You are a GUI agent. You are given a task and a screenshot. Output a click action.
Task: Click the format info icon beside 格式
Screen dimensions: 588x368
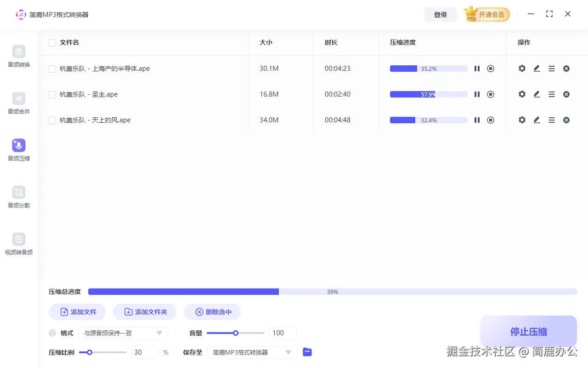point(52,333)
